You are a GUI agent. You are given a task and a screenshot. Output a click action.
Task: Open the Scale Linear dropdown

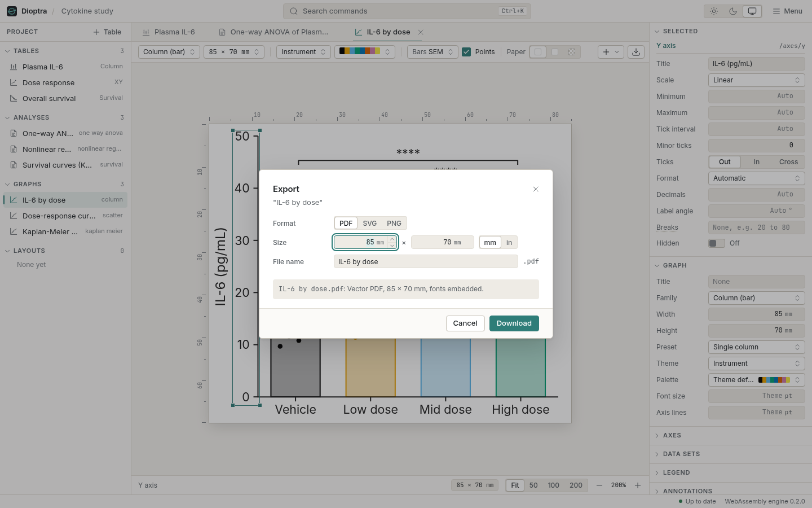[x=756, y=80]
